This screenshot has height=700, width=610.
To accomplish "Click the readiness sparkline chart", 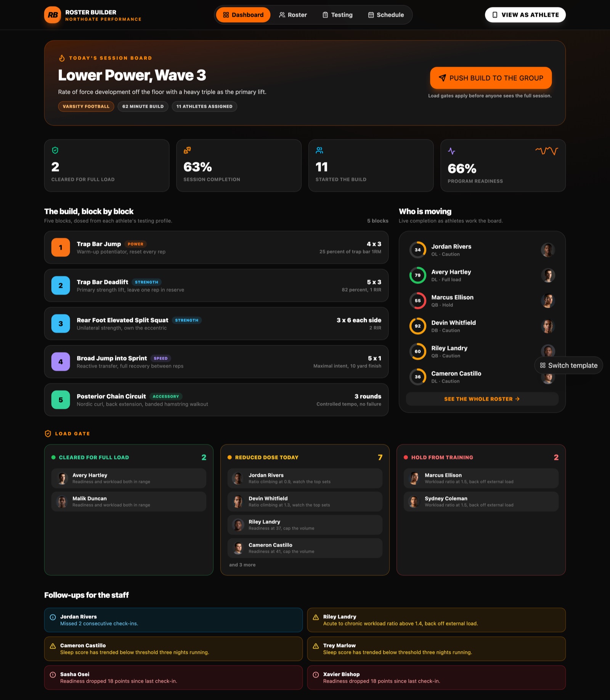I will (547, 151).
